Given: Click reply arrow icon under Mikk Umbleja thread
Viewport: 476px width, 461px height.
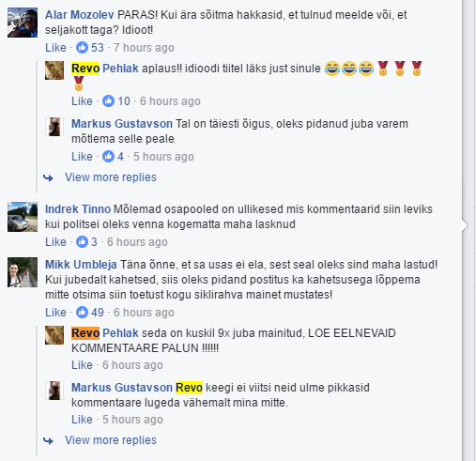Looking at the screenshot, I should (48, 441).
